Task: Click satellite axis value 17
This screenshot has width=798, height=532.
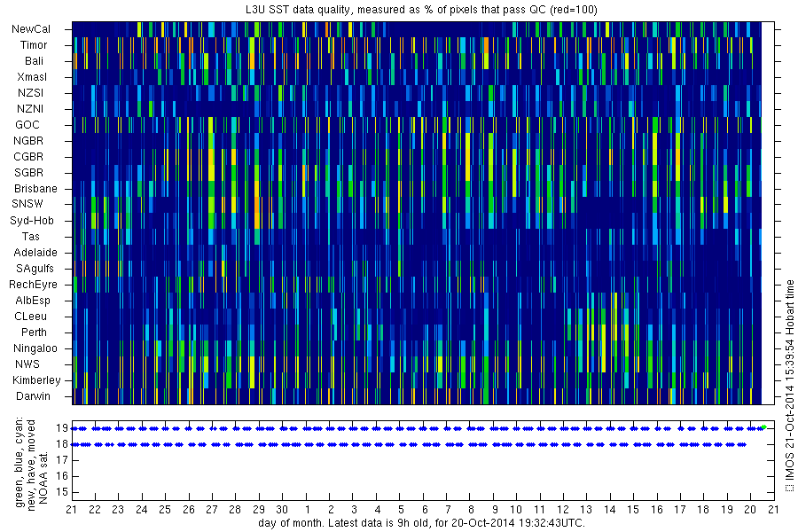Action: point(62,460)
